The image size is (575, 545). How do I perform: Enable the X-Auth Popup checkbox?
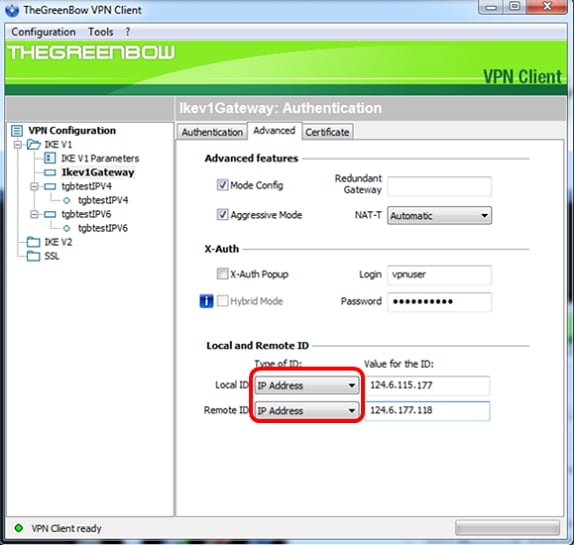(x=222, y=274)
